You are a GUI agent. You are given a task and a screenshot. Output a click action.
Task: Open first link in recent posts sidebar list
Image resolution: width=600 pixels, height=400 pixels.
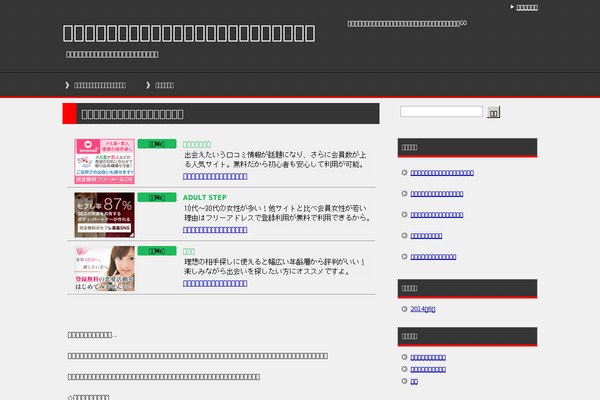442,173
